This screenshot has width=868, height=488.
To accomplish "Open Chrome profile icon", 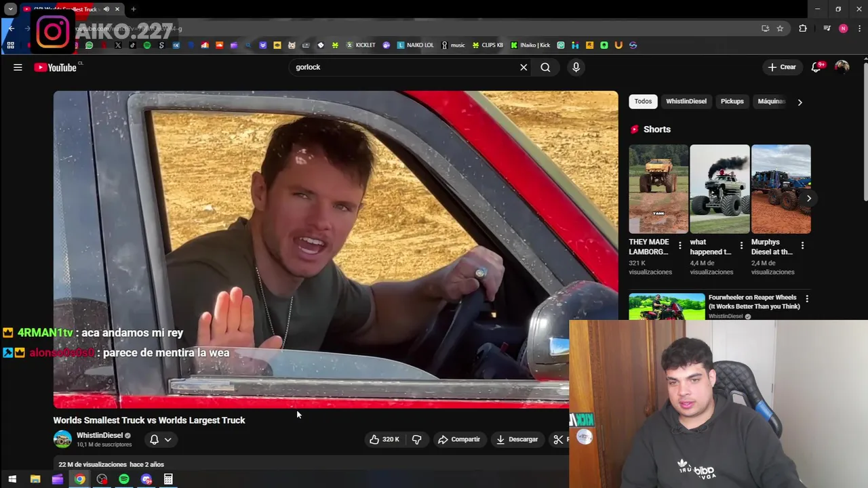I will 843,28.
